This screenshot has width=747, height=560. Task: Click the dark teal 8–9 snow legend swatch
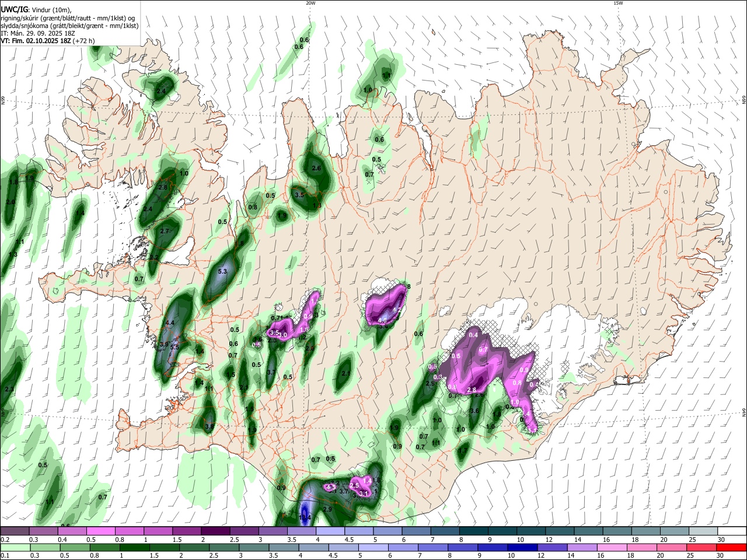(x=474, y=531)
